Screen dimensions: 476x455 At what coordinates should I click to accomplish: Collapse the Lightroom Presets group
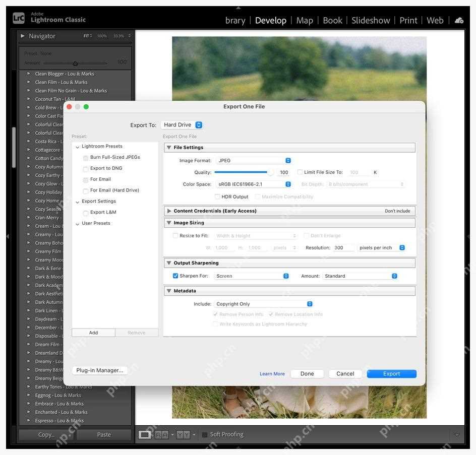pos(78,147)
